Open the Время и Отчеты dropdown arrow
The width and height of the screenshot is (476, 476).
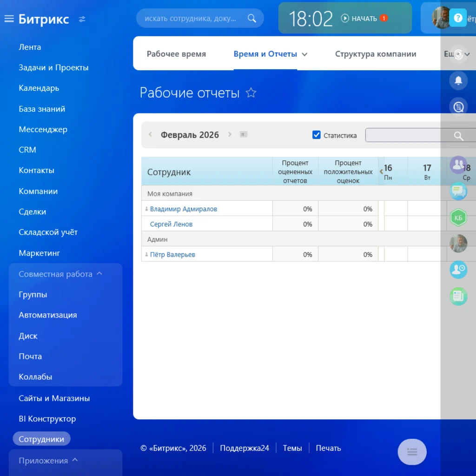coord(305,54)
